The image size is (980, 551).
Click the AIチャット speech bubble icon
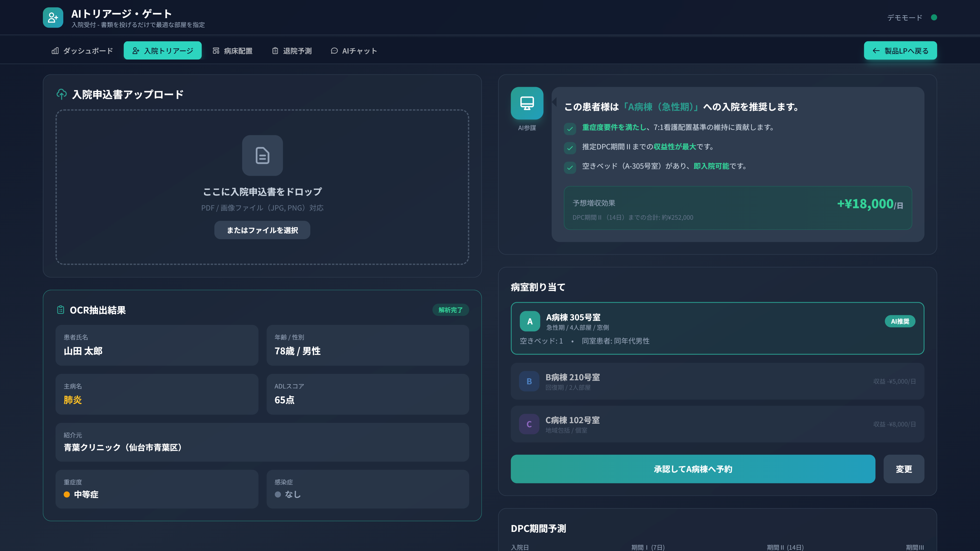point(334,50)
